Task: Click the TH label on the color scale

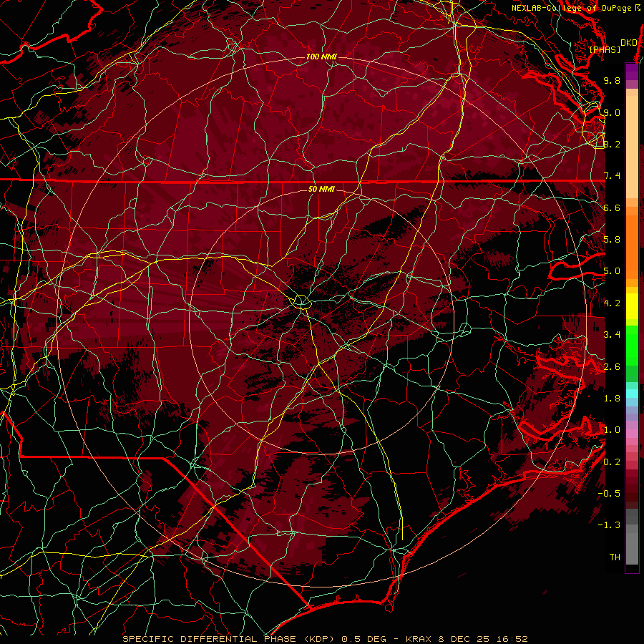Action: (x=615, y=557)
